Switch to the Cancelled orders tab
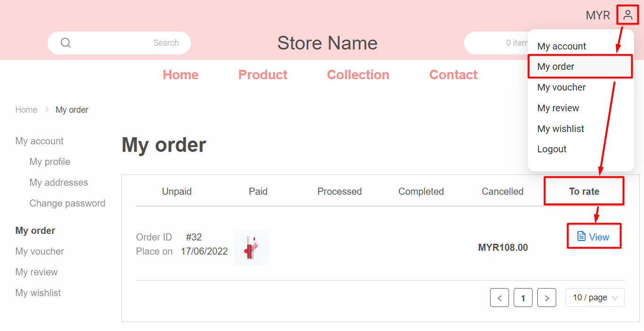This screenshot has height=331, width=644. coord(502,191)
